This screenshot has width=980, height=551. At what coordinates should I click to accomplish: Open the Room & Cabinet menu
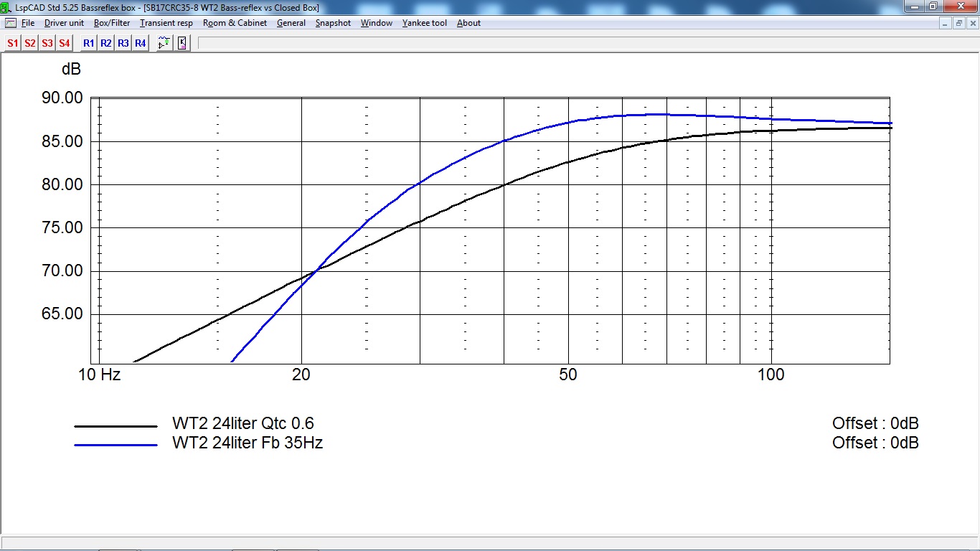[235, 23]
